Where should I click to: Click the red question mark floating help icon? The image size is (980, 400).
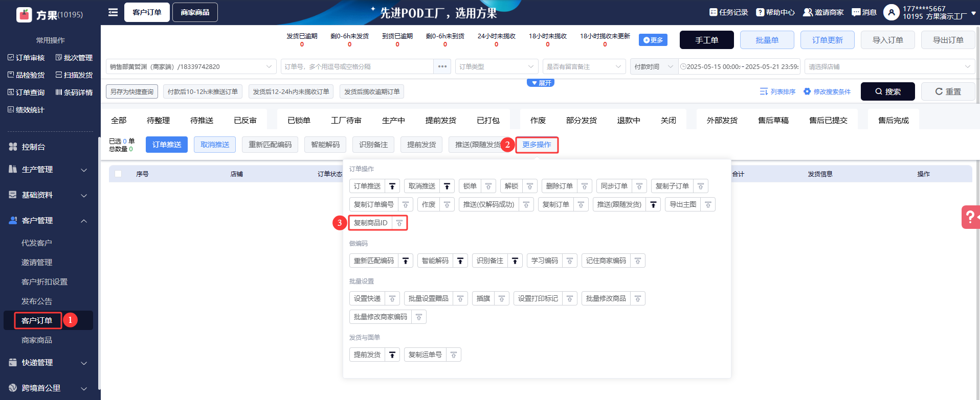point(970,217)
